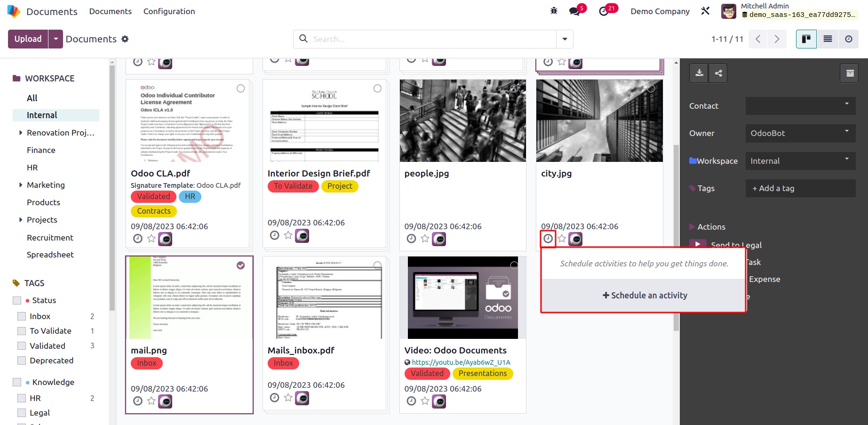Open the Workspace dropdown showing Internal
The height and width of the screenshot is (425, 868).
(800, 161)
